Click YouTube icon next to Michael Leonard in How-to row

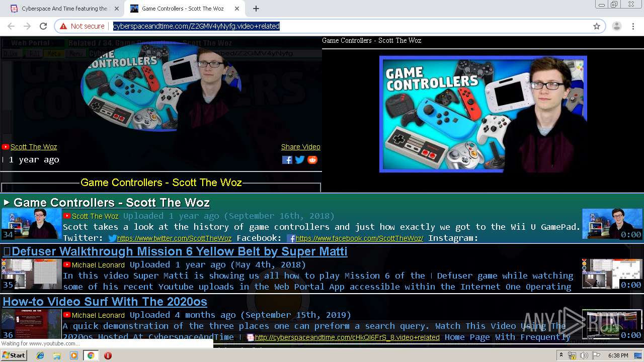point(67,315)
